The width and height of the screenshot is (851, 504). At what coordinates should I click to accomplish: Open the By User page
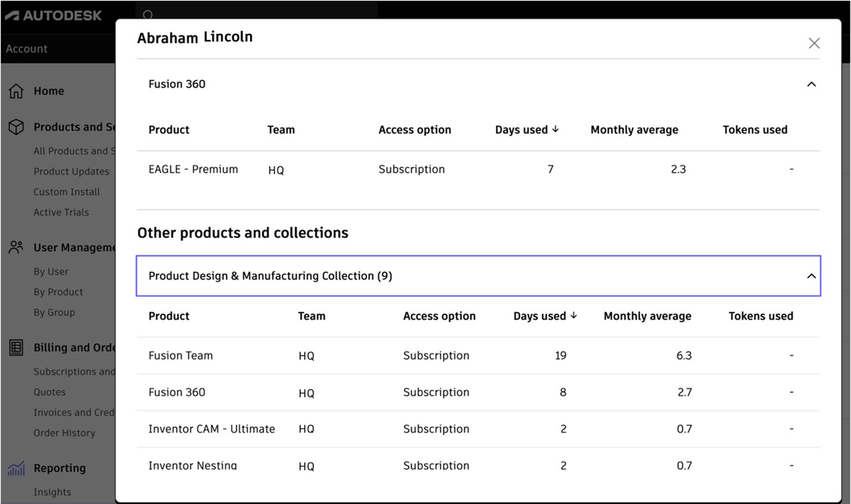pyautogui.click(x=51, y=271)
